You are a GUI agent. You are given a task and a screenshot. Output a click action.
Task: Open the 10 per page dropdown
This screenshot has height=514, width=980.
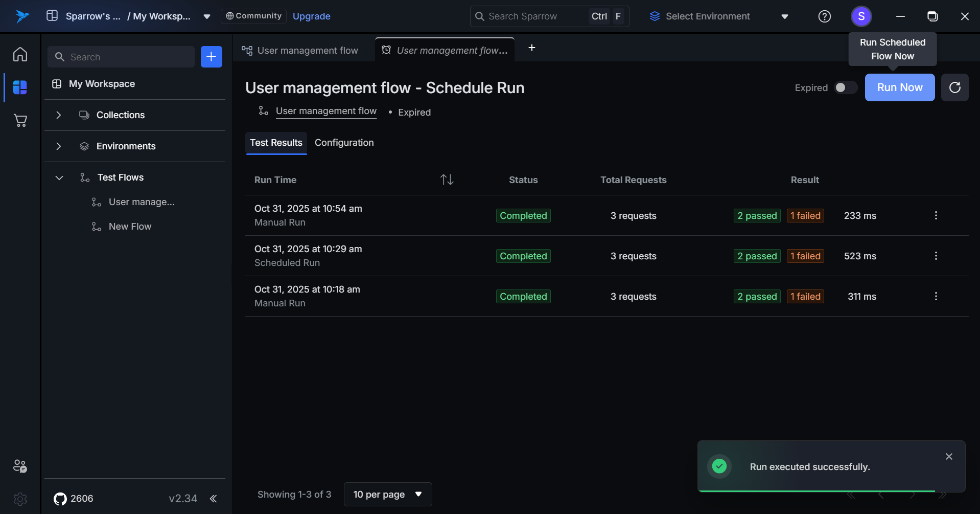(x=388, y=495)
